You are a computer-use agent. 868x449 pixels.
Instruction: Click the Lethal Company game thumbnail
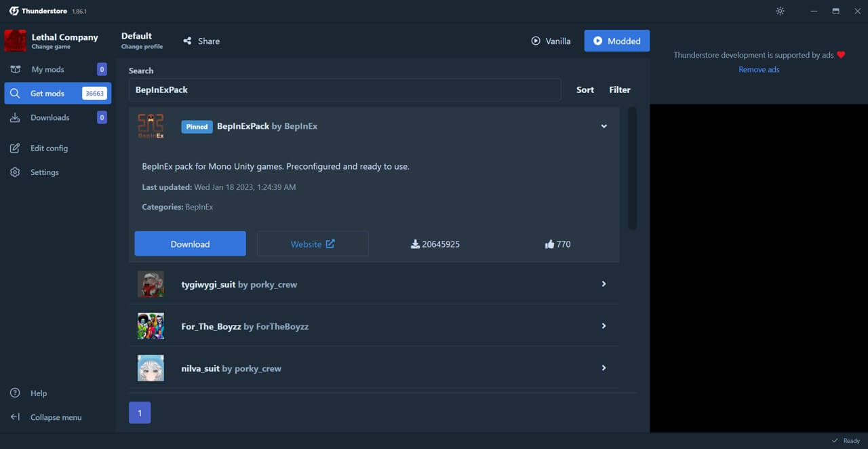click(x=15, y=41)
